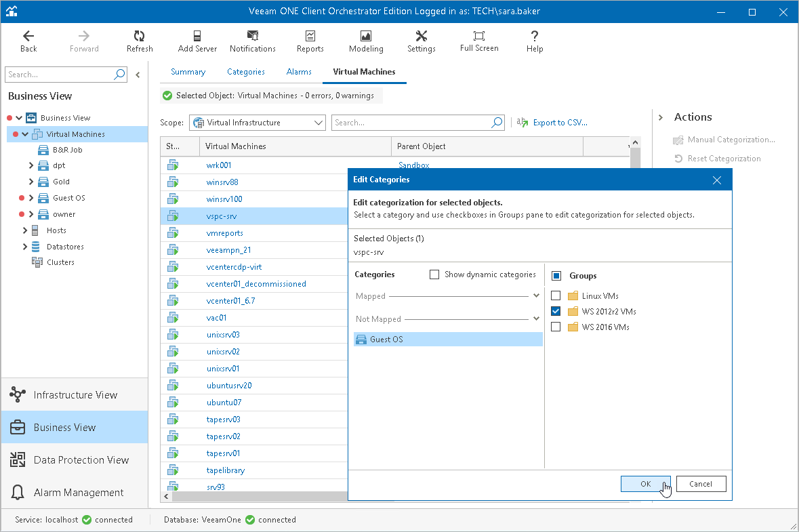799x532 pixels.
Task: Open the Scope Virtual Infrastructure dropdown
Action: coord(258,123)
